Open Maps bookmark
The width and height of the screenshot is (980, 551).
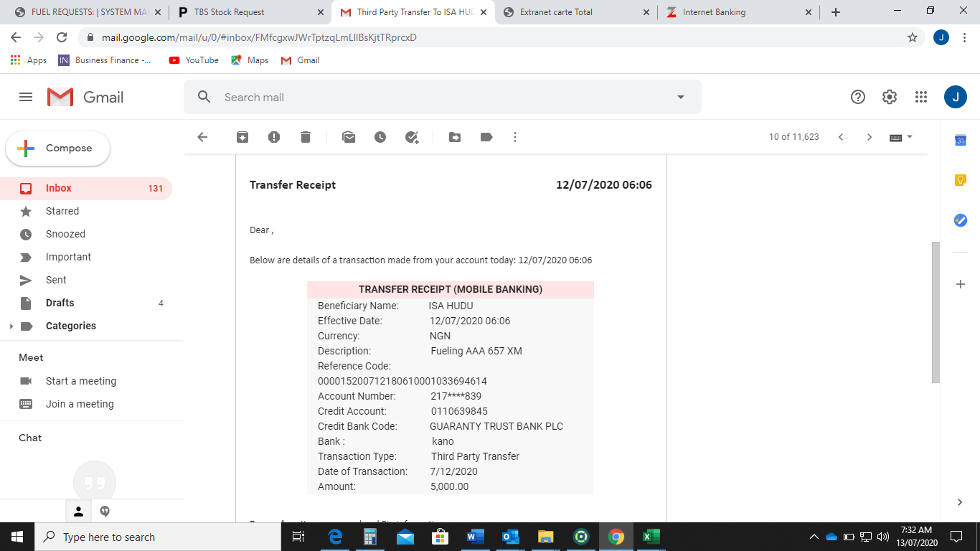tap(250, 60)
